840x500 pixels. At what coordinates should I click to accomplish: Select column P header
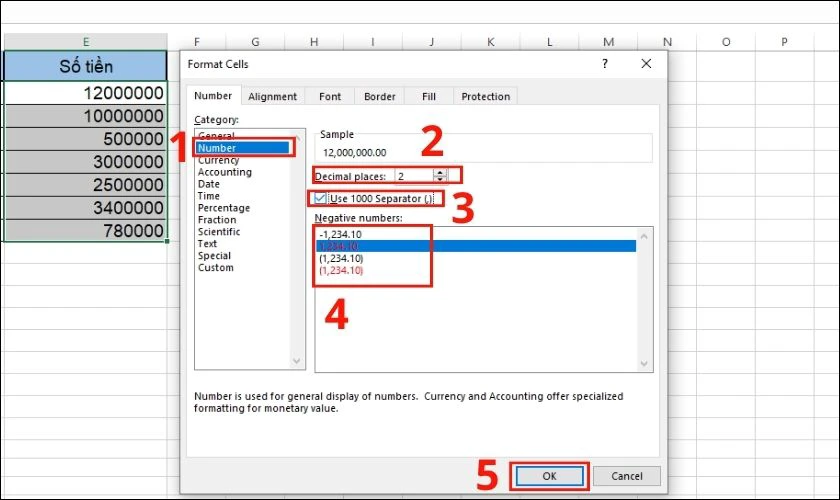(x=784, y=42)
